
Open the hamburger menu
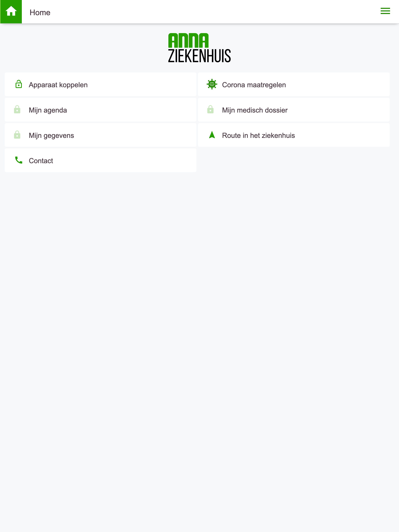tap(385, 11)
